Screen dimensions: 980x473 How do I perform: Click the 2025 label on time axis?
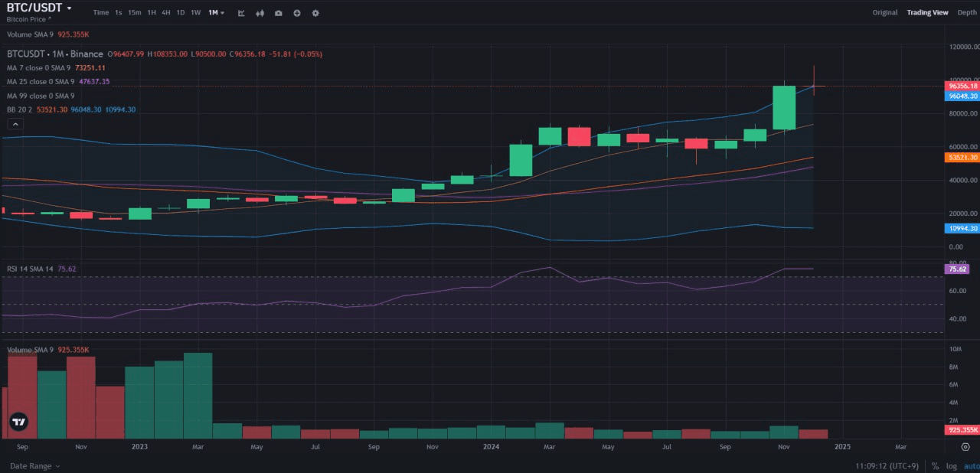click(x=842, y=445)
